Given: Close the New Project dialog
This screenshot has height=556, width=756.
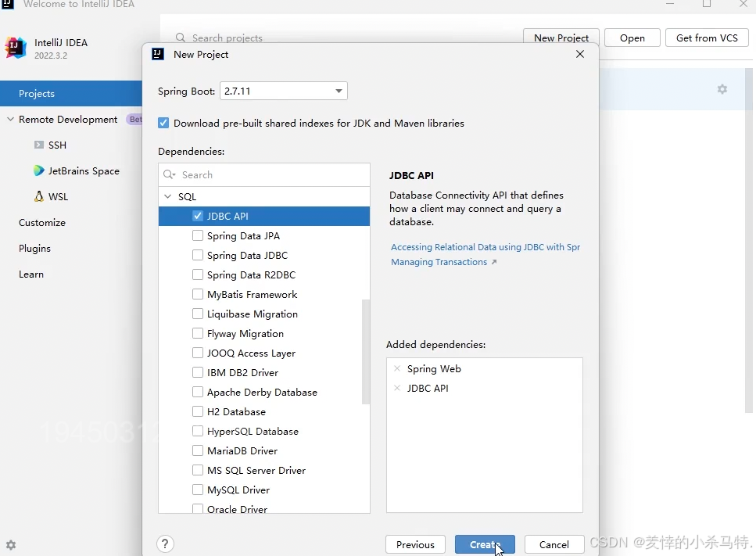Looking at the screenshot, I should click(x=580, y=54).
